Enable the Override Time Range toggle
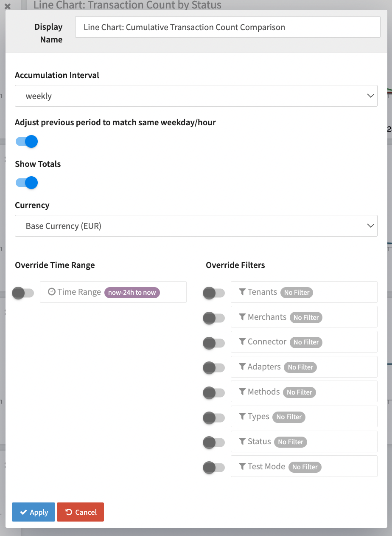Screen dimensions: 392x536 coord(23,293)
